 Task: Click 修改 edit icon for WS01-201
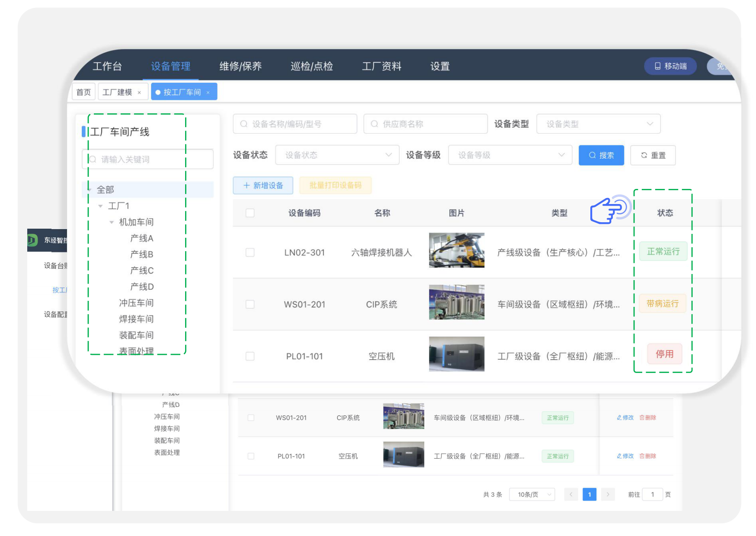tap(625, 418)
